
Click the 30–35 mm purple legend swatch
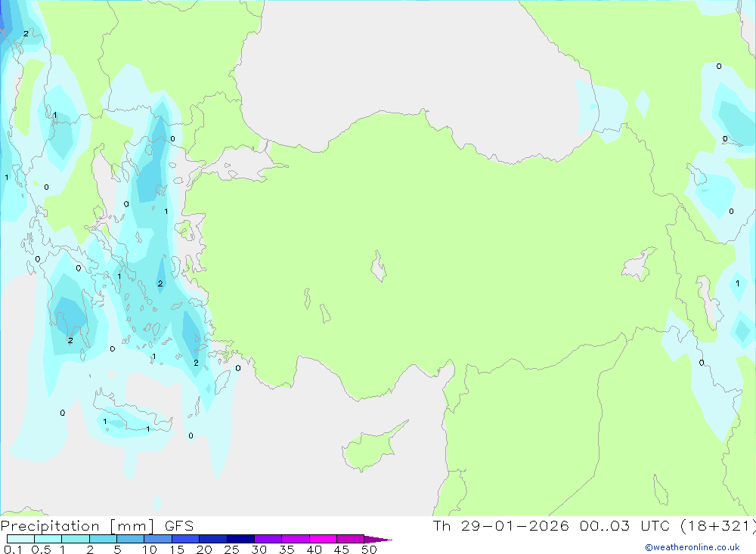click(x=268, y=539)
